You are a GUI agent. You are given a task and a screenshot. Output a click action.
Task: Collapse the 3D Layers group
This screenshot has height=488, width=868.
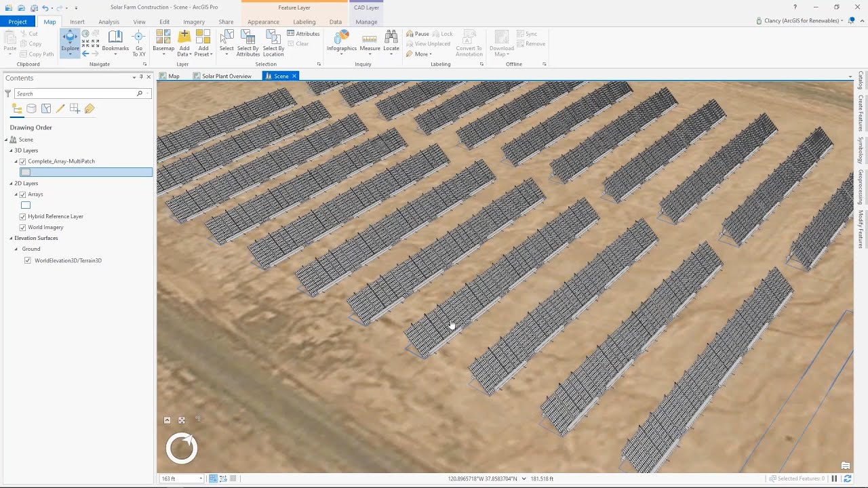(11, 150)
